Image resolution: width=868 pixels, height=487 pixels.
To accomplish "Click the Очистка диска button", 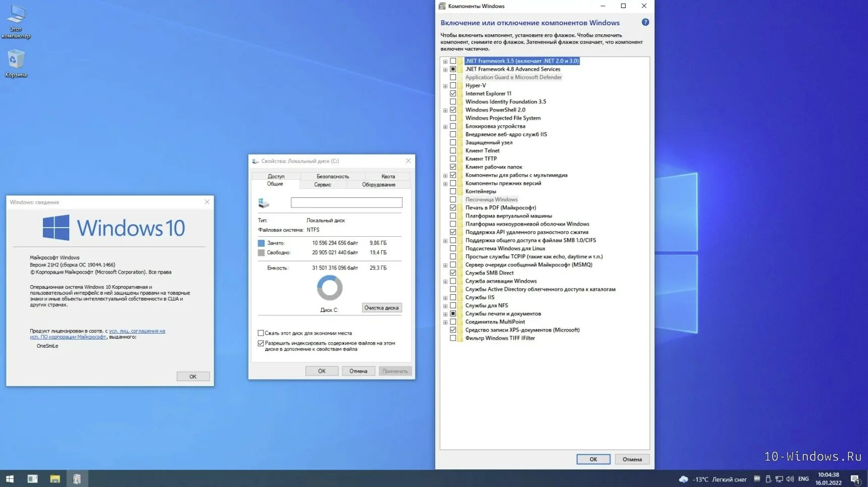I will 382,308.
